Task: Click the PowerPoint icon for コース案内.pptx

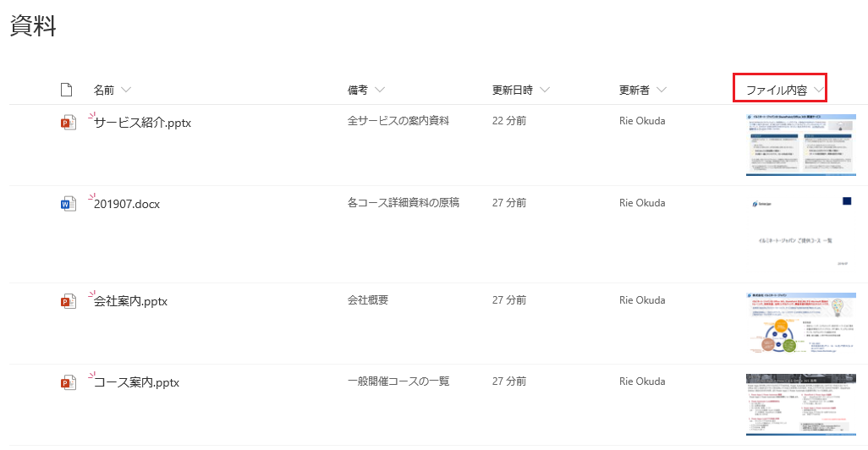Action: [x=68, y=382]
